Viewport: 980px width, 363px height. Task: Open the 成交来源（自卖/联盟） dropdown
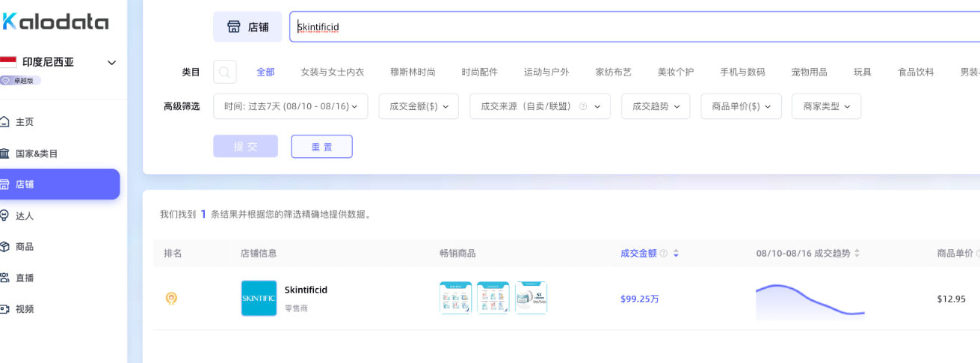point(540,106)
